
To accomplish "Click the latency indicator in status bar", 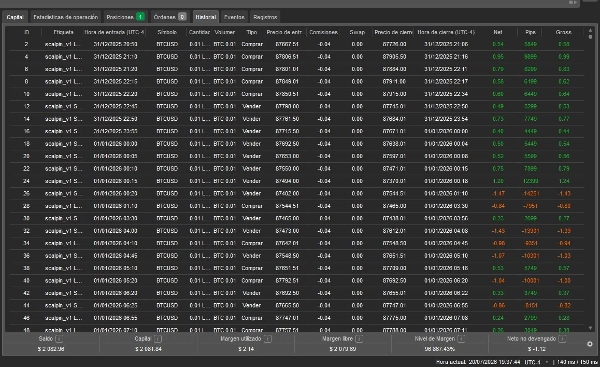I will [577, 362].
